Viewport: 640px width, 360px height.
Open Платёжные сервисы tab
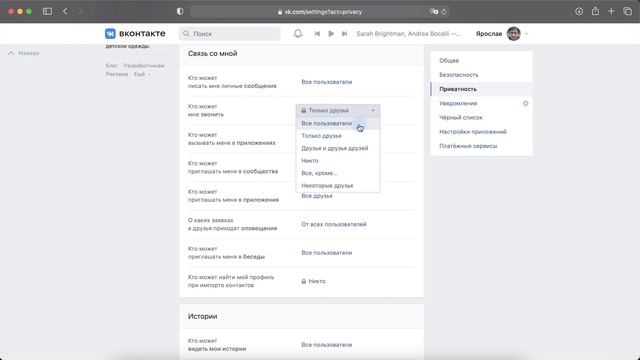tap(482, 146)
